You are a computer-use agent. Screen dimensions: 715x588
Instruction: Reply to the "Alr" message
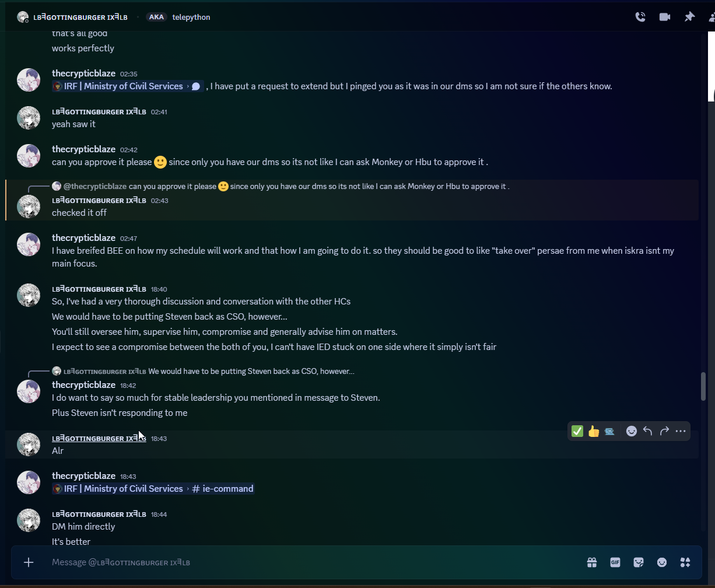[x=648, y=431]
